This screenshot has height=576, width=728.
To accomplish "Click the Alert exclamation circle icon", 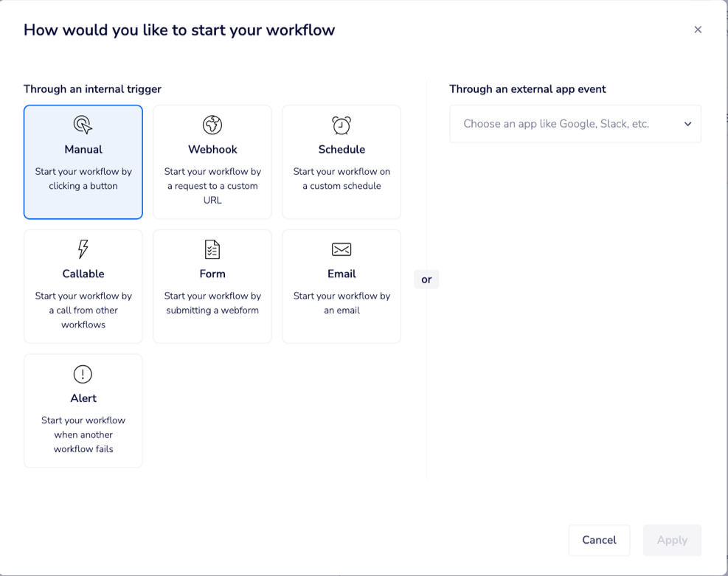I will (x=83, y=374).
